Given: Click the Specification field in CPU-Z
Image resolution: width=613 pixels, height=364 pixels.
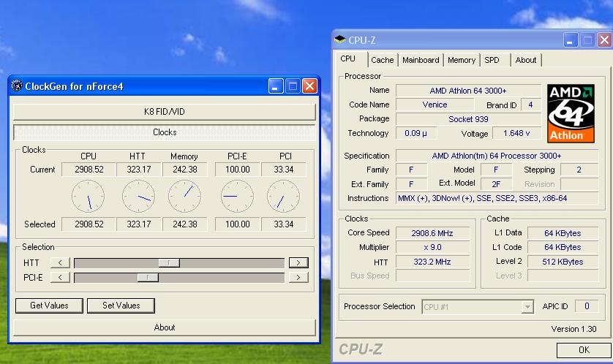Looking at the screenshot, I should click(x=497, y=156).
